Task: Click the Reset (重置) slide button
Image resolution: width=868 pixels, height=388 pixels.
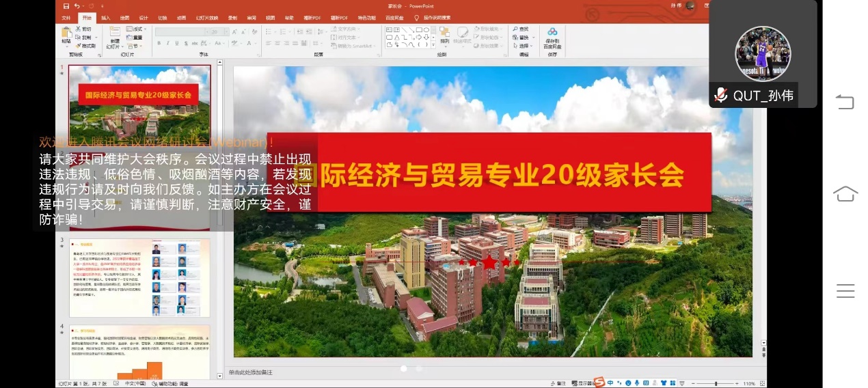Action: (x=135, y=38)
